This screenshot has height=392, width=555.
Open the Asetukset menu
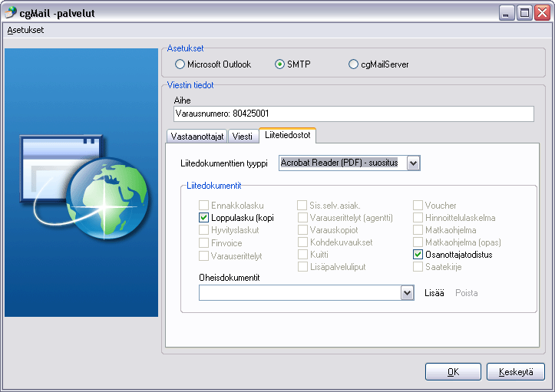tap(25, 30)
